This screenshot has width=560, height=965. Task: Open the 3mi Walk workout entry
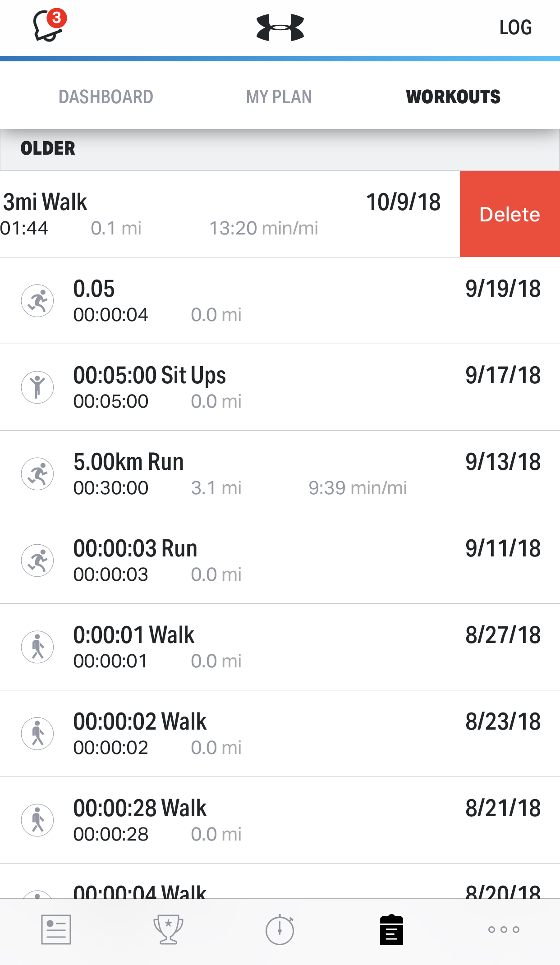coord(230,214)
